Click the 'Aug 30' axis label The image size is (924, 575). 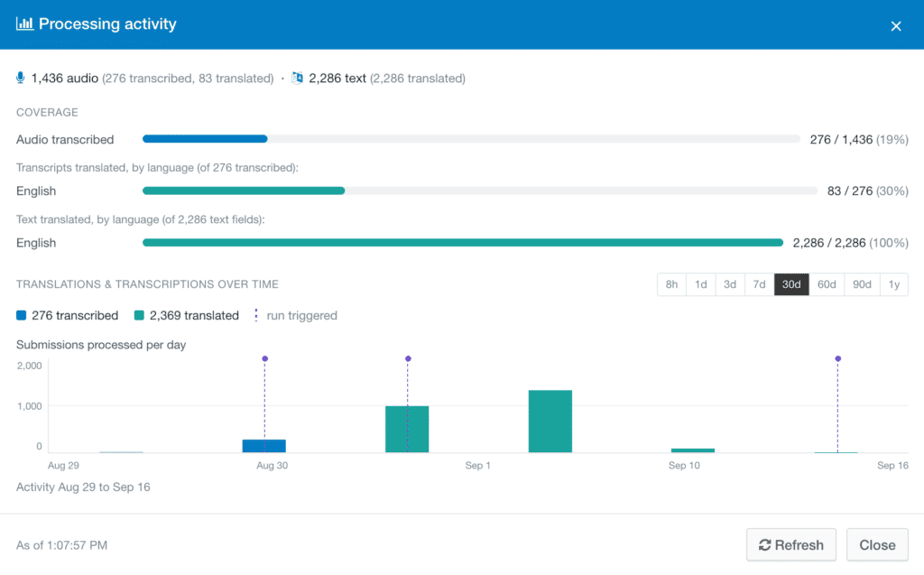273,465
